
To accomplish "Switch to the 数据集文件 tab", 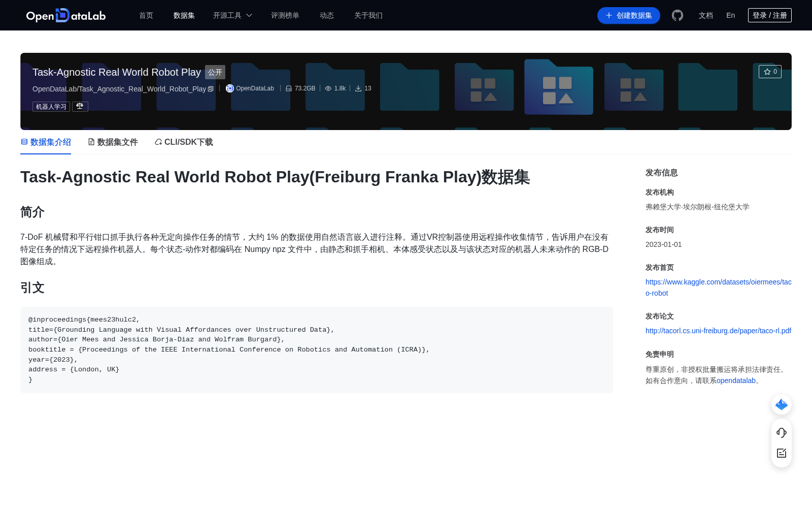I will 113,142.
